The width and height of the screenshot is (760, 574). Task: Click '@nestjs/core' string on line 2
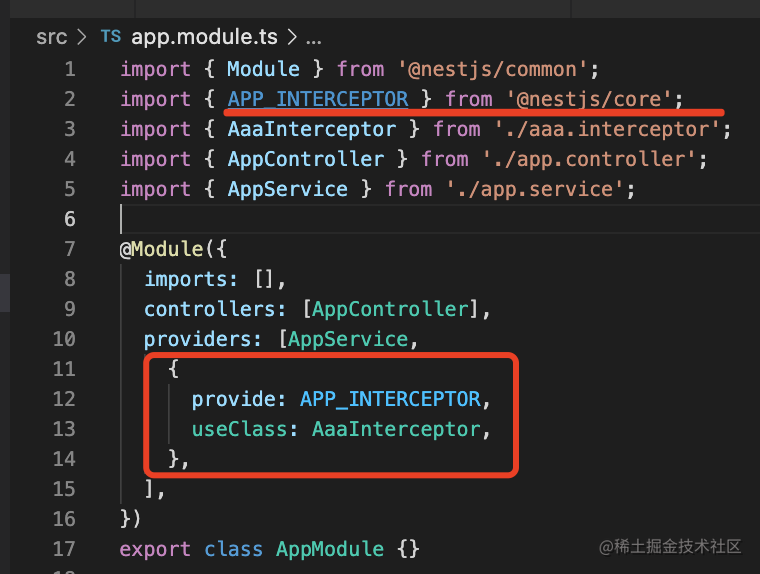pyautogui.click(x=589, y=99)
